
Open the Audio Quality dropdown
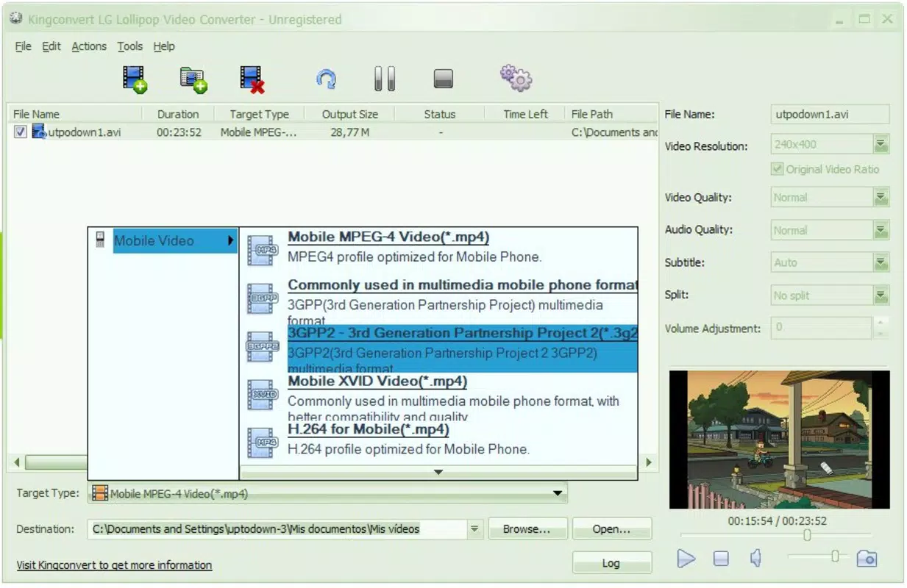(881, 230)
